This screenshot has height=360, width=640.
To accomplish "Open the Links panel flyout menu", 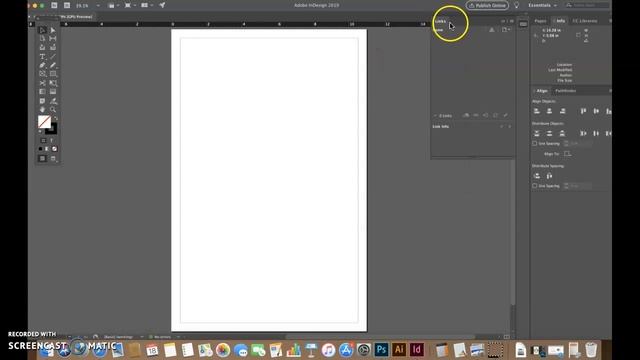I will point(512,21).
